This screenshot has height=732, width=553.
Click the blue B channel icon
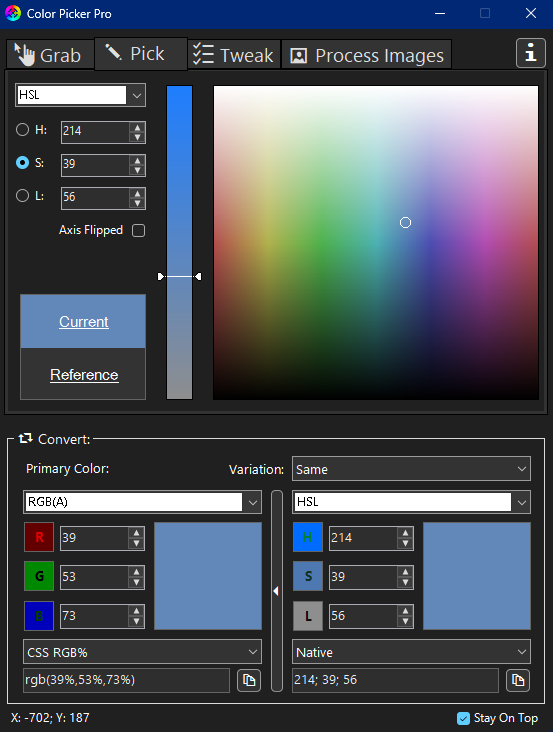tap(39, 616)
